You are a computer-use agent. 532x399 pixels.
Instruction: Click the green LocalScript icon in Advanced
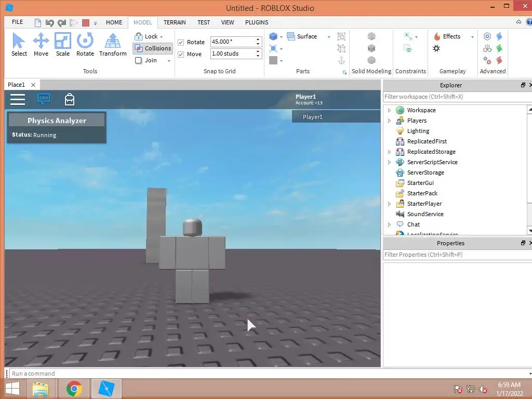499,48
